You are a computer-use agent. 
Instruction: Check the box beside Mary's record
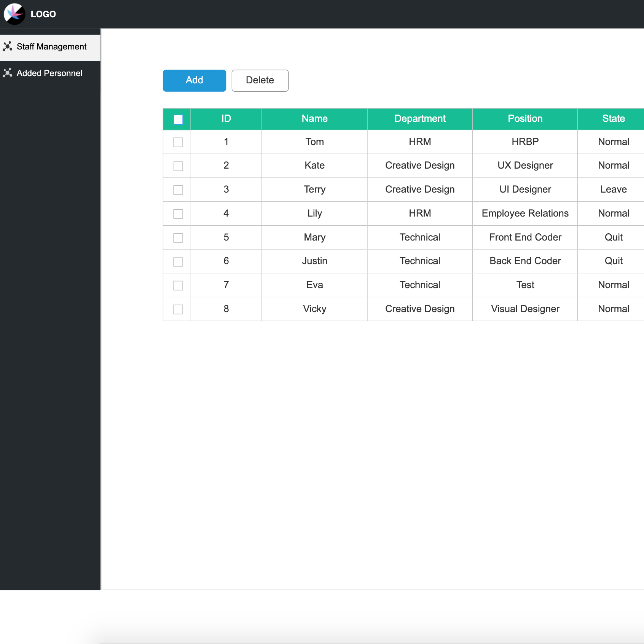pyautogui.click(x=178, y=238)
